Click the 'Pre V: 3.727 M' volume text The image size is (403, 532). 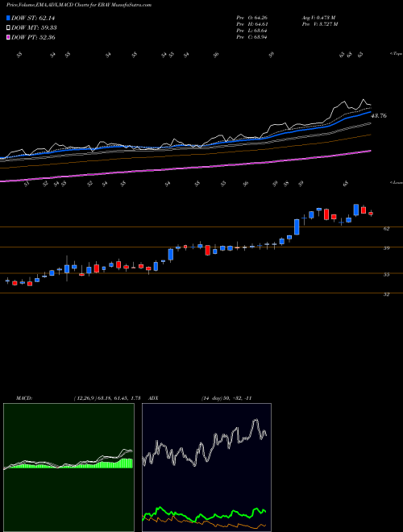tap(322, 24)
